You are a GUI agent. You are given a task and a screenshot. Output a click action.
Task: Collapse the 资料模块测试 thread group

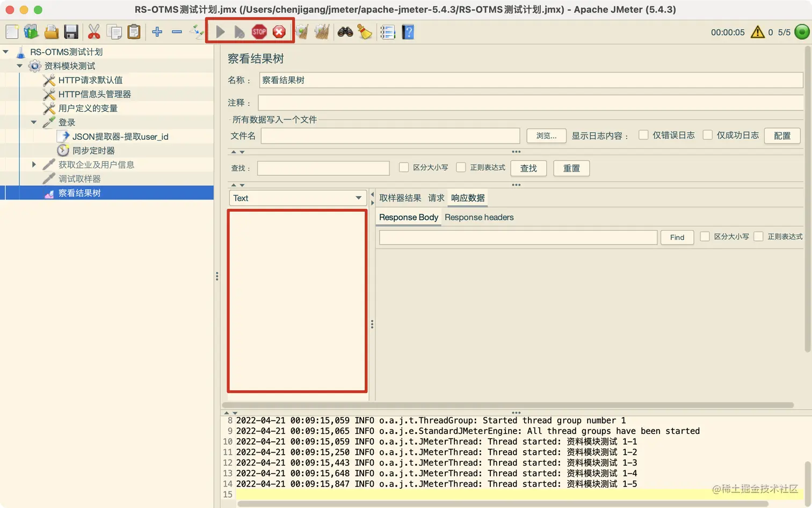[20, 66]
